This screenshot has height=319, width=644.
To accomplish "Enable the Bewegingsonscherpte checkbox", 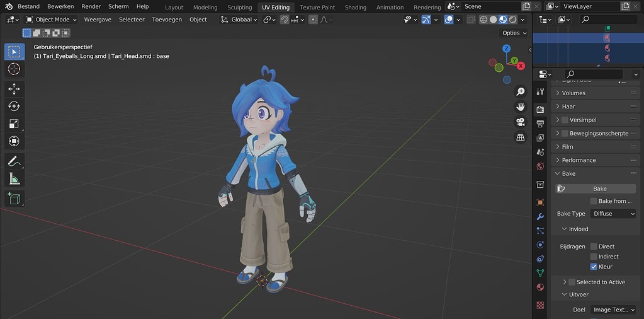I will pos(565,133).
